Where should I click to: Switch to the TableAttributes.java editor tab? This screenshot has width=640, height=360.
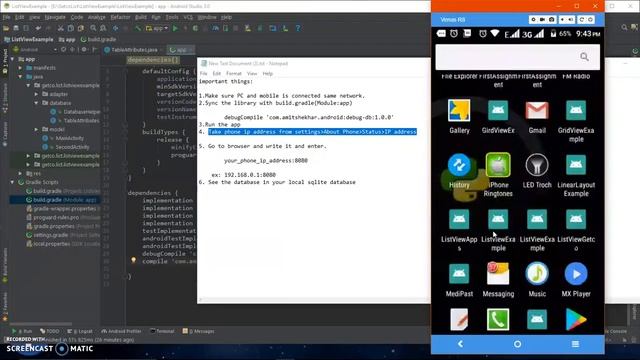click(x=133, y=50)
